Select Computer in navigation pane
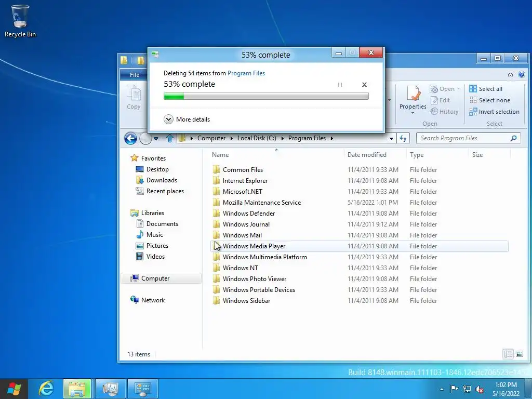This screenshot has width=532, height=399. 162,278
